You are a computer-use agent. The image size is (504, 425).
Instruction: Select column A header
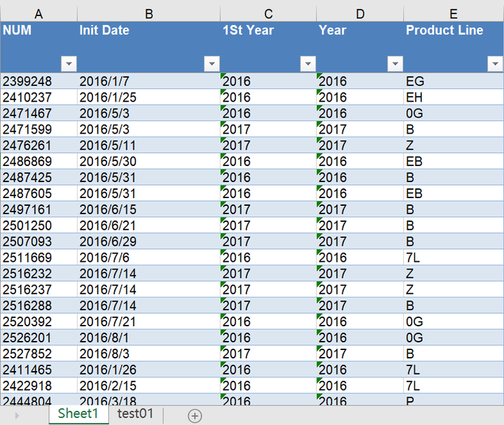tap(38, 14)
